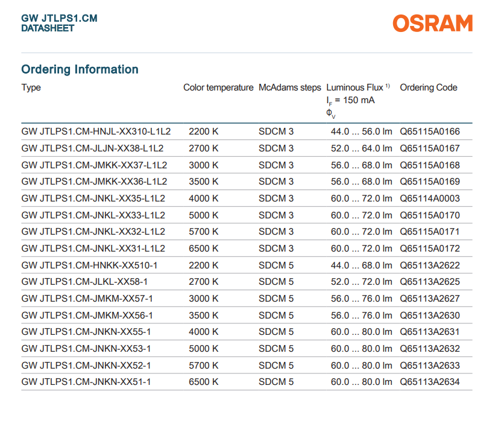Select type GW JTLPS1.CM-JMKK-XX36-L1L2
504x438 pixels.
click(x=94, y=182)
